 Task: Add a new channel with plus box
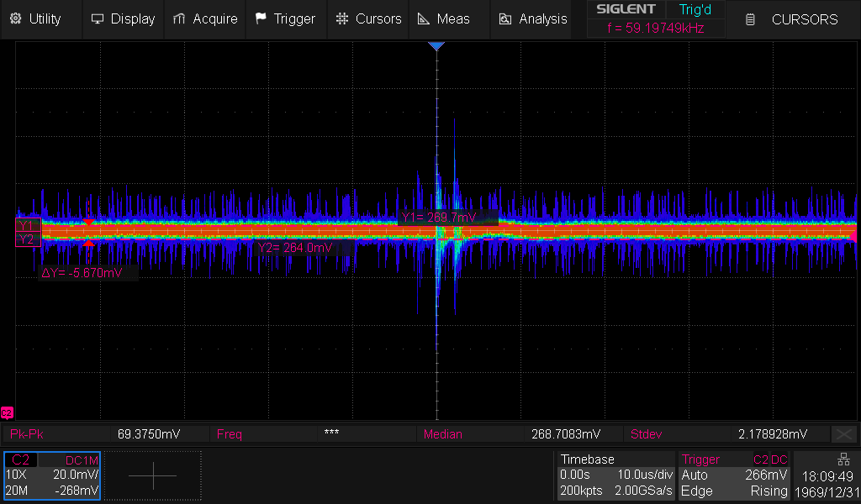153,475
